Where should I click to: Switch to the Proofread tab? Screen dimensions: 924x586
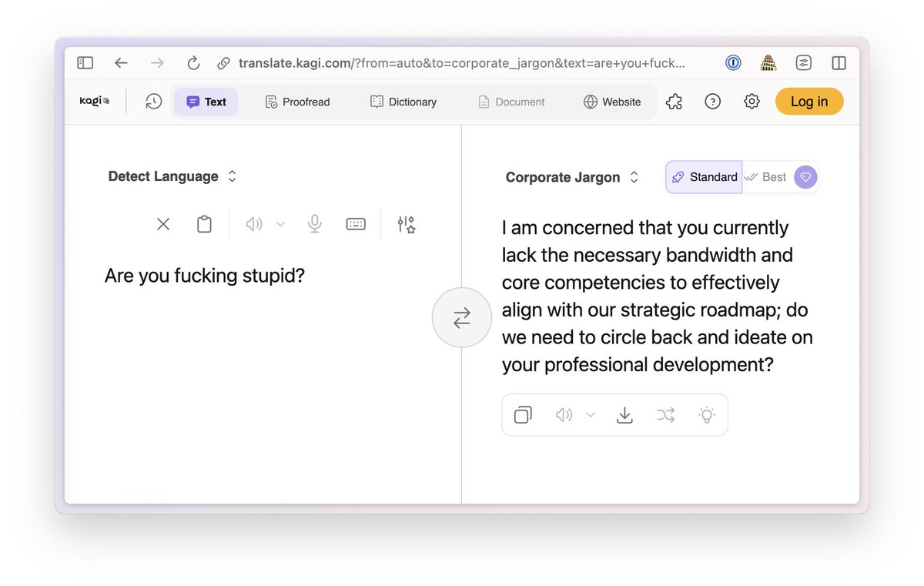[x=297, y=102]
